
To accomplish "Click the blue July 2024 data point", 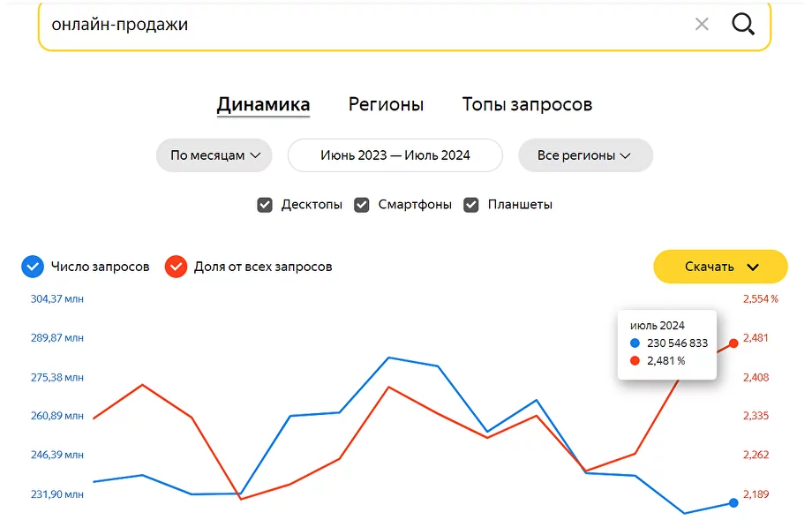I will coord(733,502).
